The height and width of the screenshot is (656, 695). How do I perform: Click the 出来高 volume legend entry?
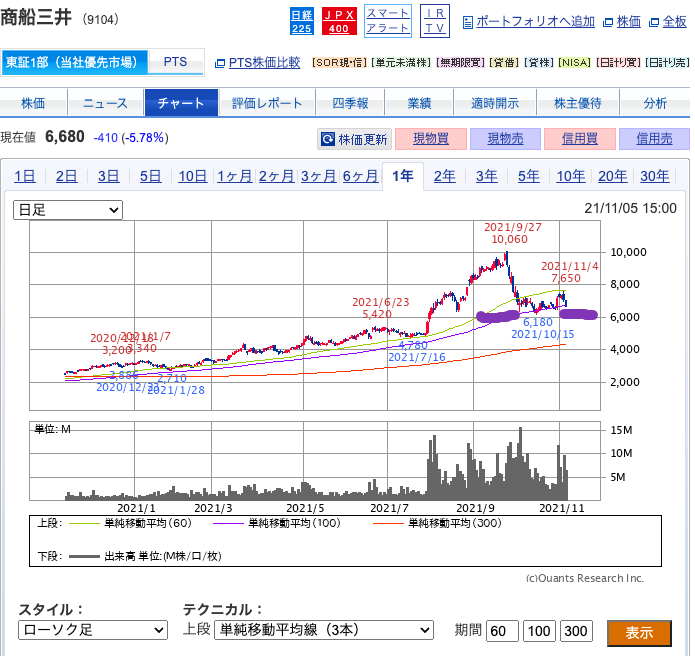(145, 556)
